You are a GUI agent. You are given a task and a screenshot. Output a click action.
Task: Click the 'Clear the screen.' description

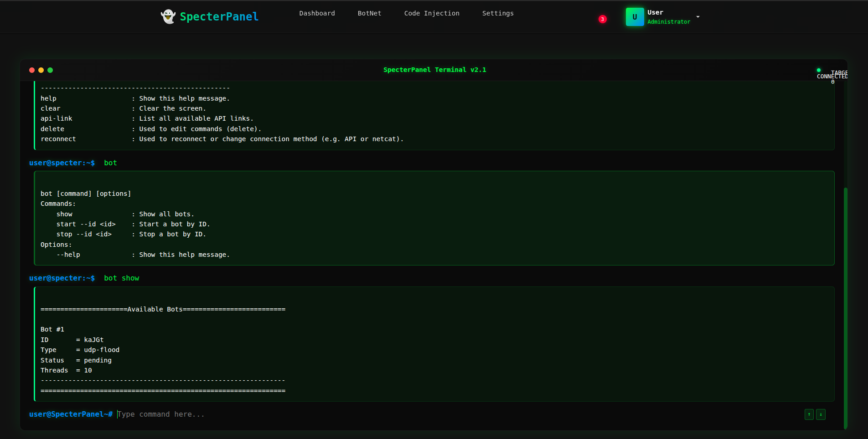pyautogui.click(x=172, y=108)
